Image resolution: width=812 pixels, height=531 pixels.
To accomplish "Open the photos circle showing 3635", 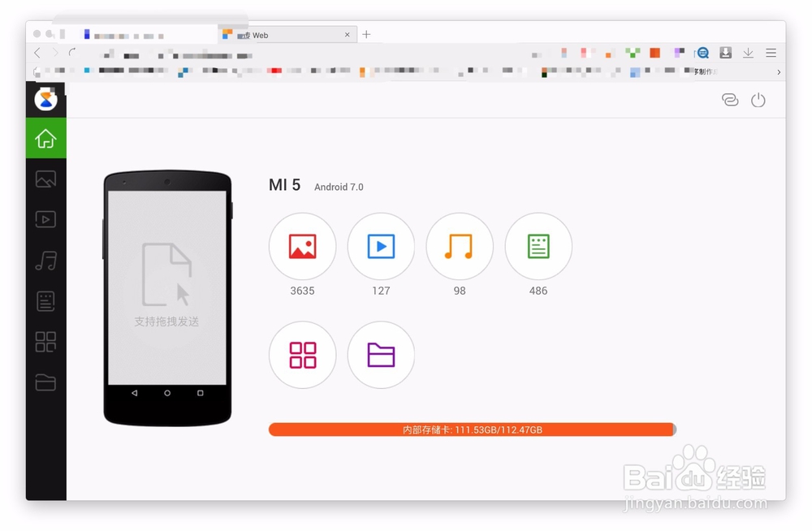I will [x=302, y=246].
